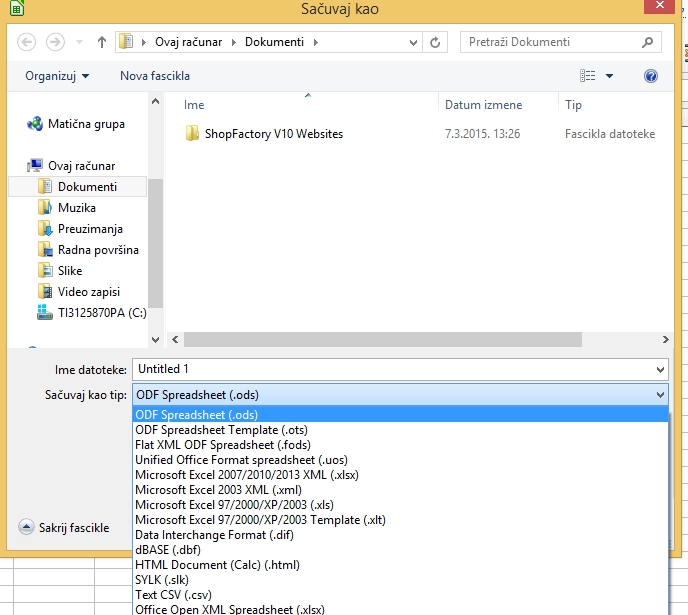Open the ShopFactory V10 Websites folder
The width and height of the screenshot is (688, 615).
pyautogui.click(x=273, y=133)
